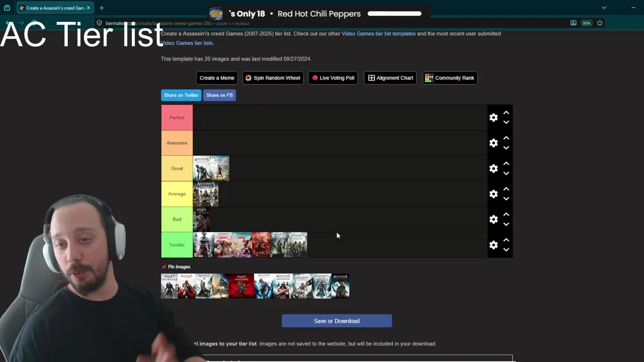Image resolution: width=644 pixels, height=362 pixels.
Task: Click the yellow Average tier label
Action: click(x=177, y=194)
